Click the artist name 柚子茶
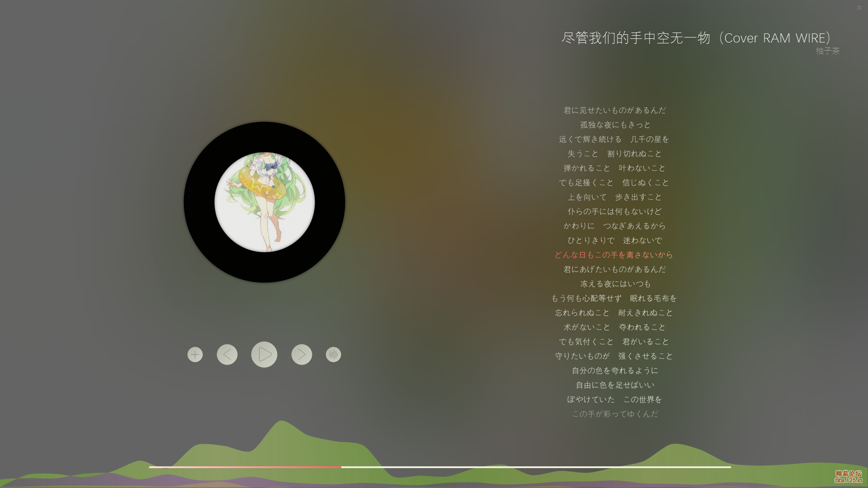 tap(827, 51)
